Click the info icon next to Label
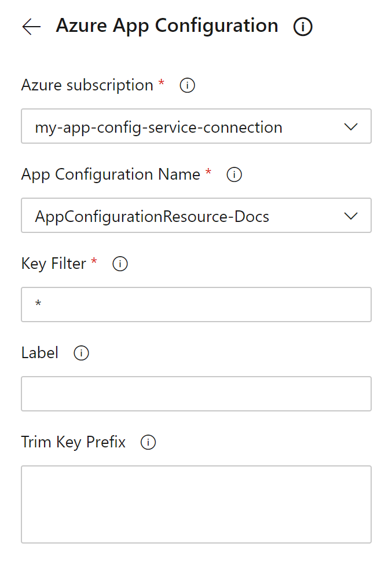The width and height of the screenshot is (392, 565). 82,353
